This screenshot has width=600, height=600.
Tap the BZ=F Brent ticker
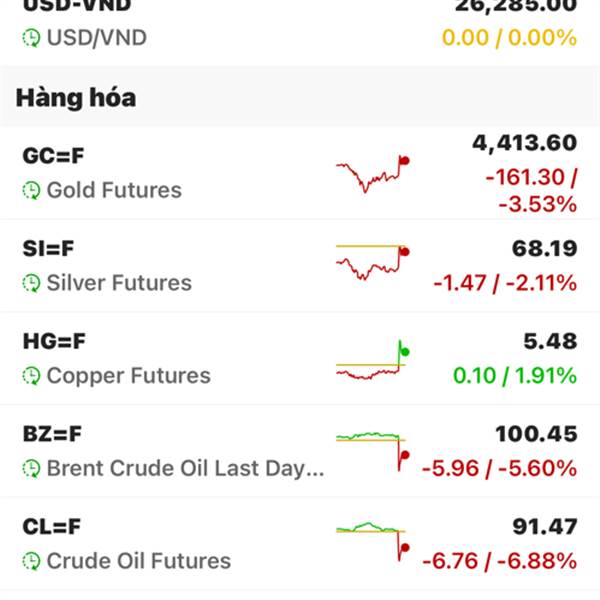click(53, 434)
